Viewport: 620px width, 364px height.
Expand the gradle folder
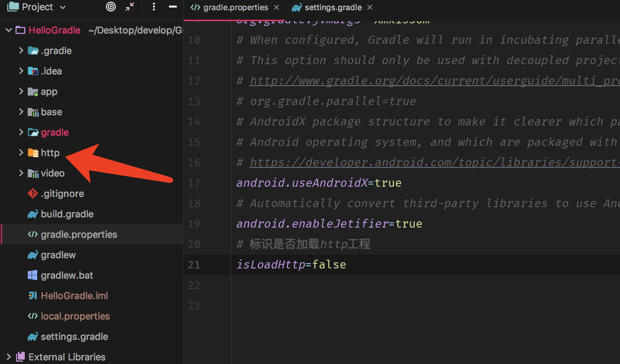[21, 132]
